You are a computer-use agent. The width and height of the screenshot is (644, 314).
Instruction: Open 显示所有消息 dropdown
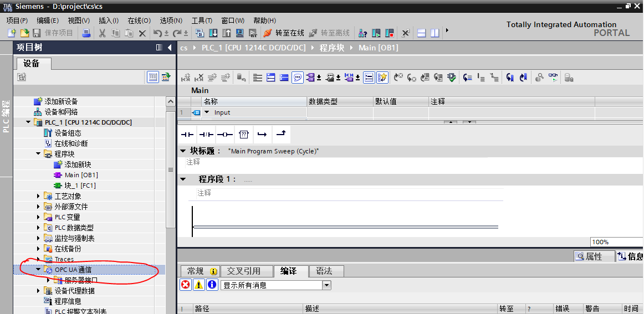(326, 285)
